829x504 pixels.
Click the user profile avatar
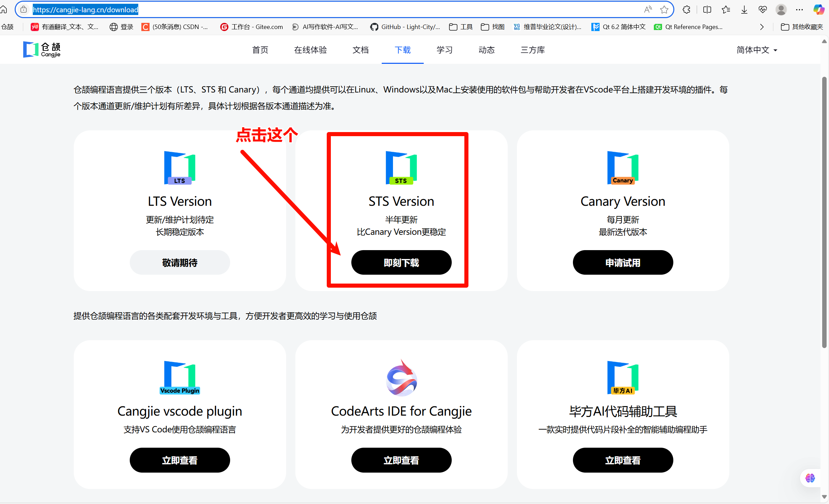click(x=781, y=10)
